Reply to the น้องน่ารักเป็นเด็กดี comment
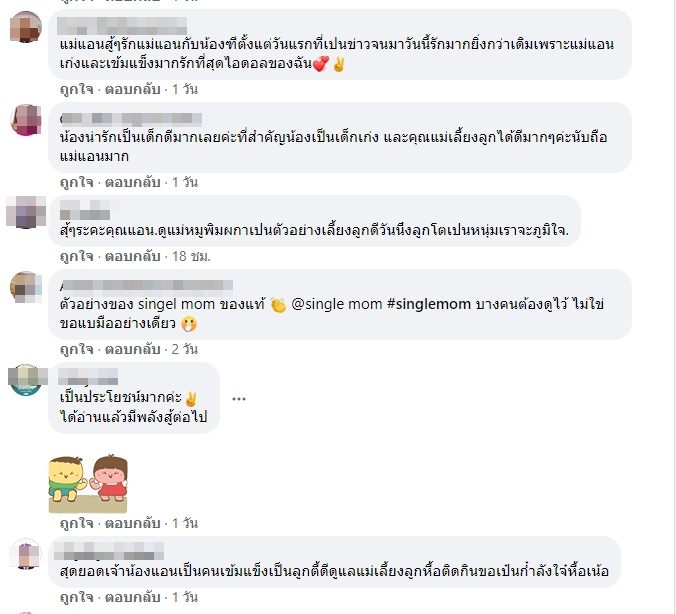This screenshot has height=614, width=676. coord(133,182)
